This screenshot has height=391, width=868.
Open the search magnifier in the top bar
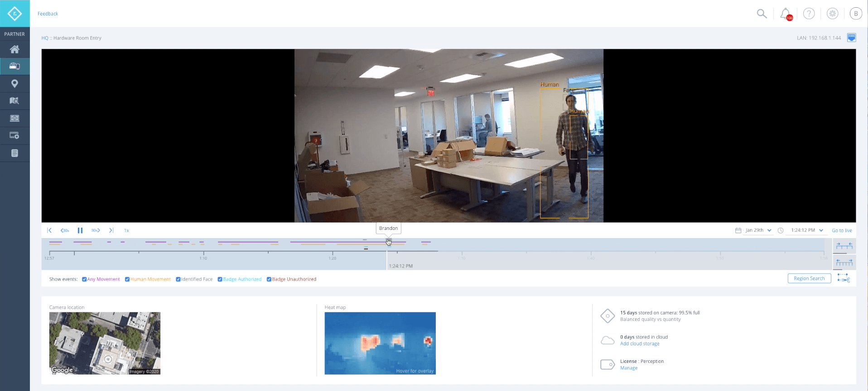click(x=762, y=14)
